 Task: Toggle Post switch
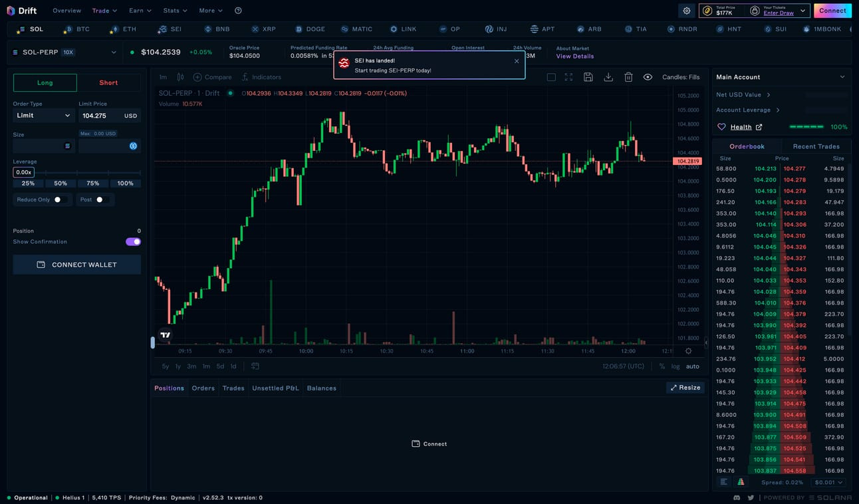point(102,199)
